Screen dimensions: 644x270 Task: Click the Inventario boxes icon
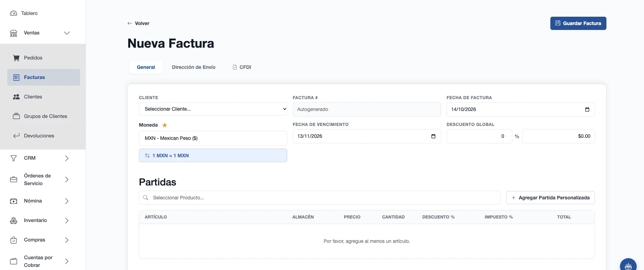coord(14,221)
